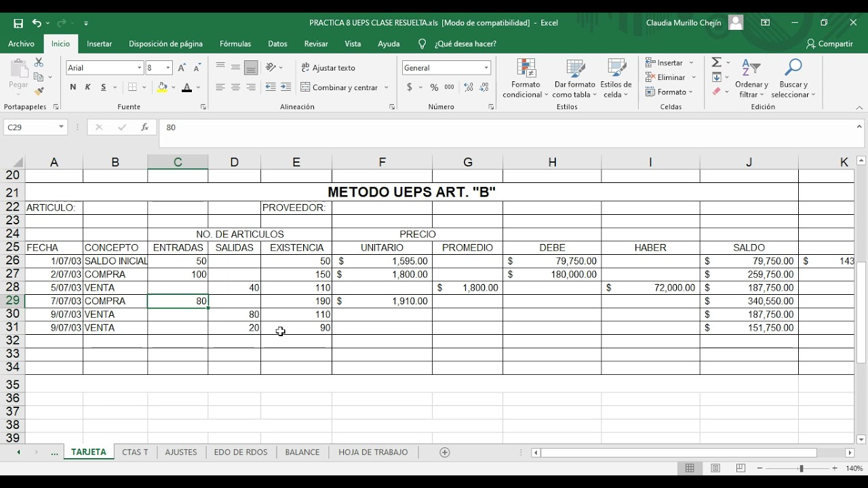Switch to the Disposición de página tab
The height and width of the screenshot is (488, 868).
(165, 43)
